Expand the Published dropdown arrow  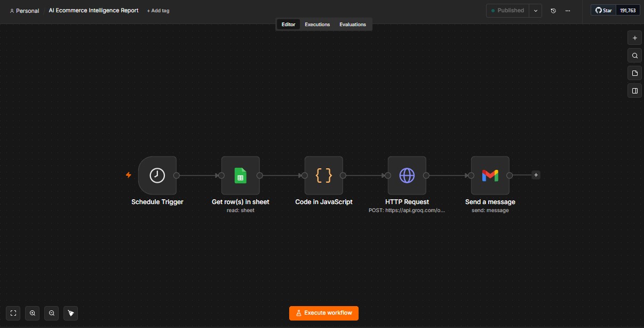coord(536,11)
